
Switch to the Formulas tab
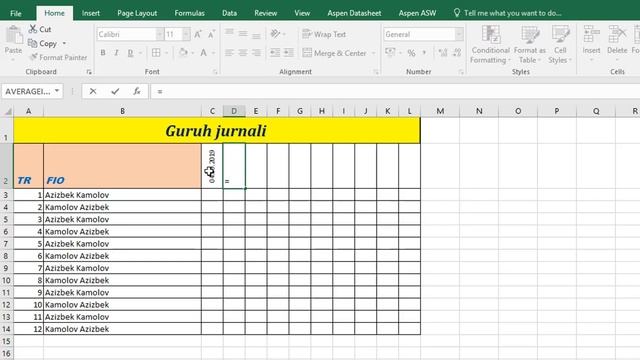point(189,13)
